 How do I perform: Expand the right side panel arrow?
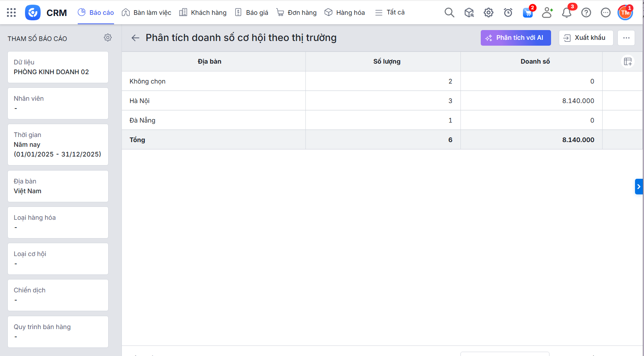639,187
